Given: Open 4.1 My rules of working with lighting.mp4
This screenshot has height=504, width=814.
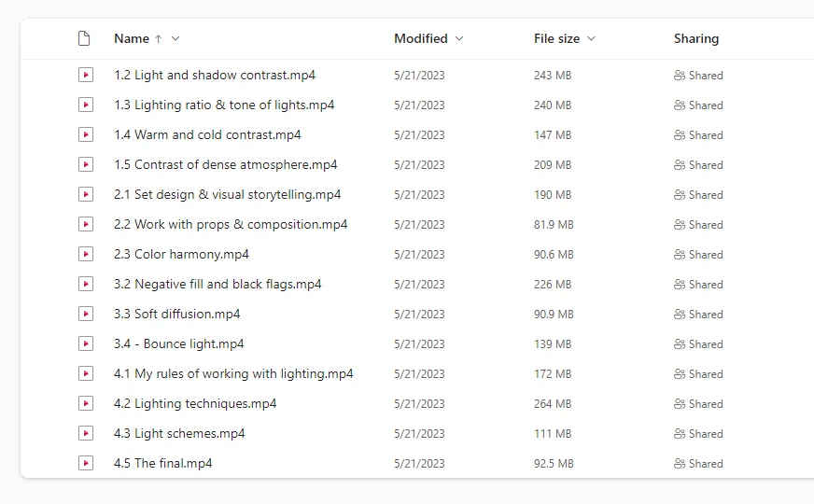Looking at the screenshot, I should click(233, 374).
